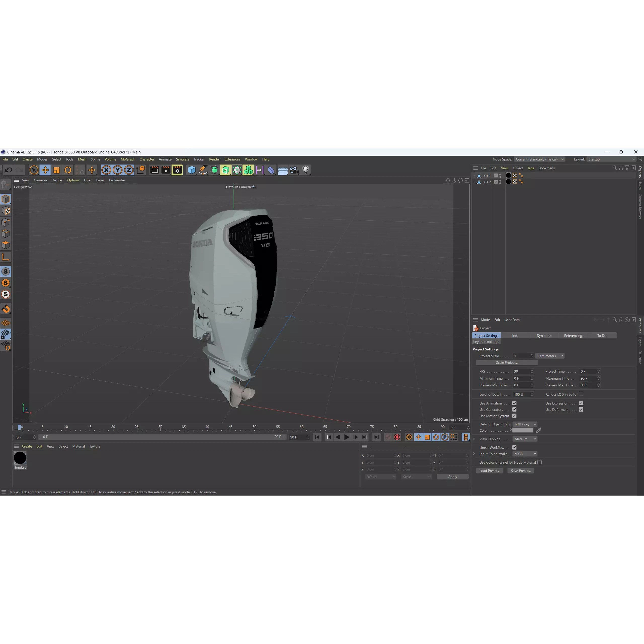Screen dimensions: 644x644
Task: Open the Render Settings icon
Action: coord(177,170)
